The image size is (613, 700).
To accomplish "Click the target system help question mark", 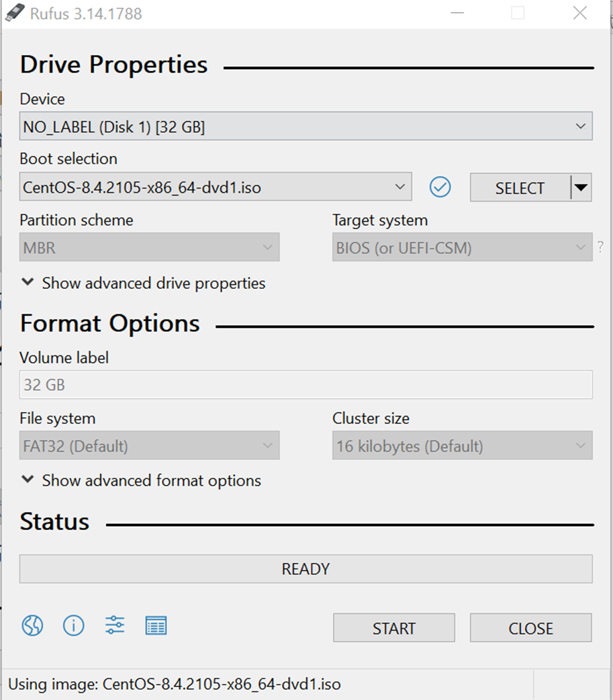I will pyautogui.click(x=601, y=247).
